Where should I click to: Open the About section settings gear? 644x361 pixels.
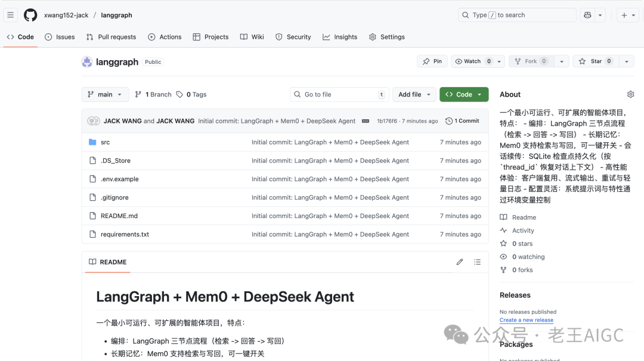(631, 94)
